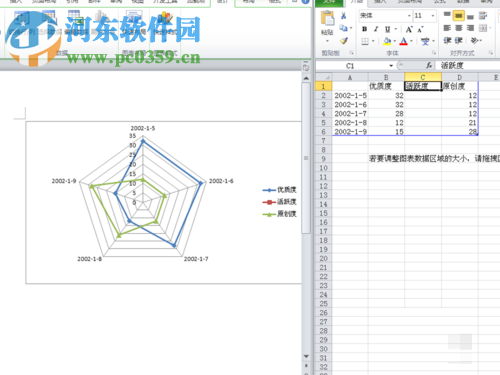The image size is (500, 375).
Task: Open the Paste options arrow below 粘贴
Action: click(327, 41)
